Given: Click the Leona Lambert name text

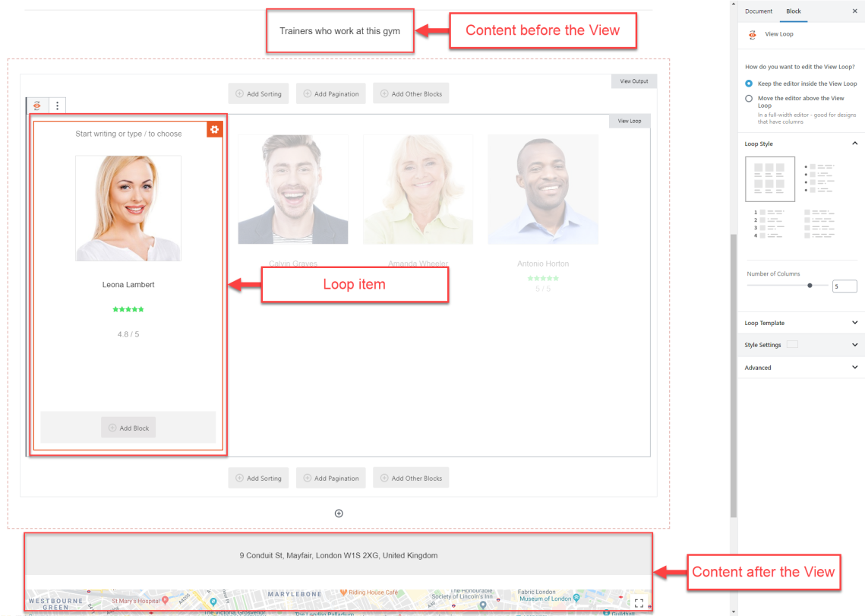Looking at the screenshot, I should pyautogui.click(x=128, y=285).
